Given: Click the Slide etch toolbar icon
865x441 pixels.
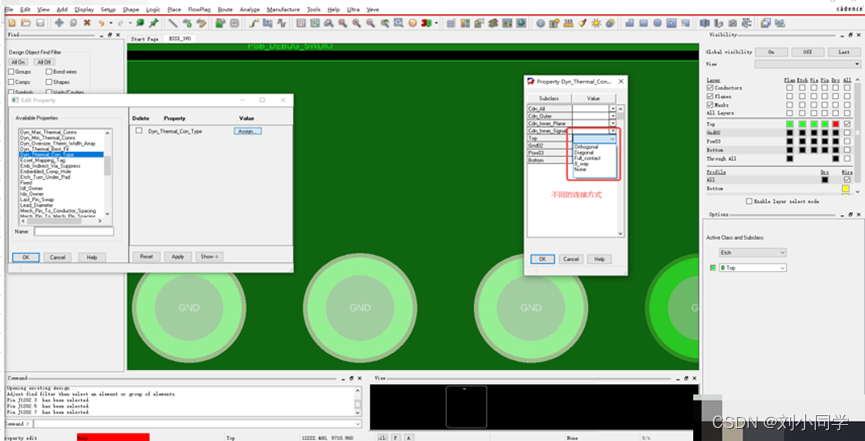Looking at the screenshot, I should coord(268,23).
